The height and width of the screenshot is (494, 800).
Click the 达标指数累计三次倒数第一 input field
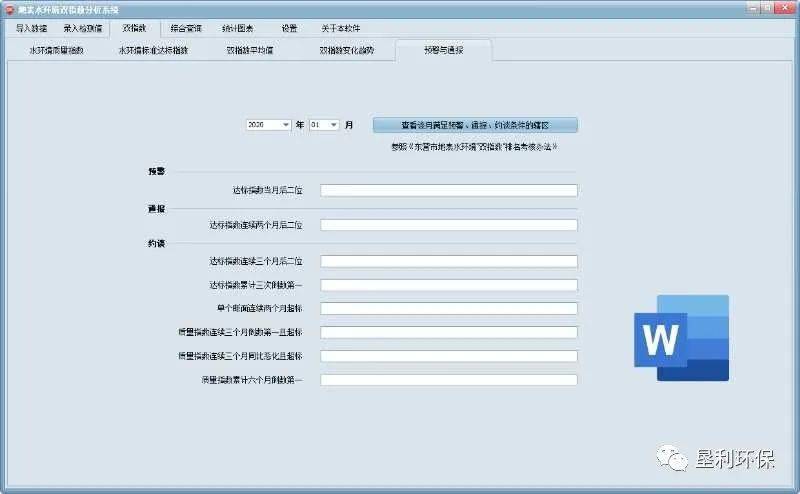[x=449, y=285]
